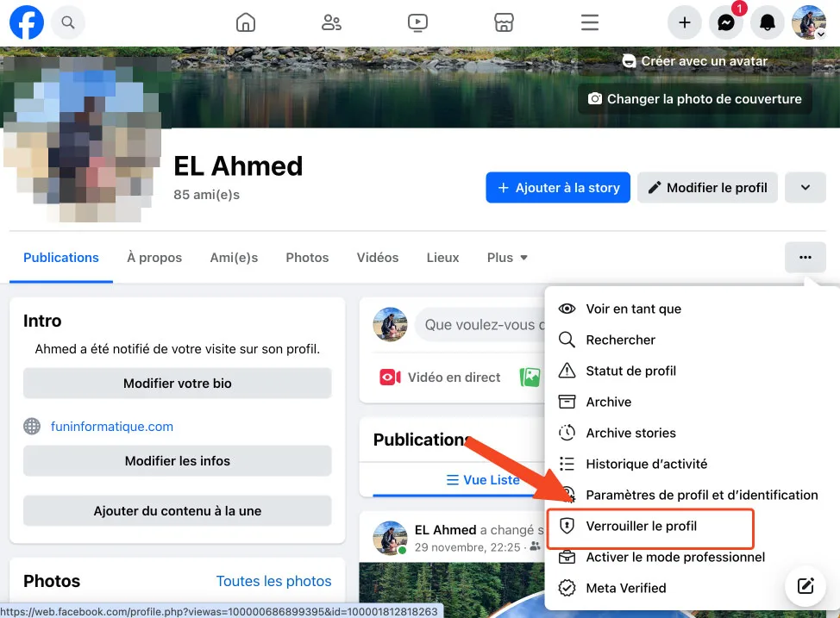Click the Home icon
Viewport: 840px width, 618px height.
[245, 22]
